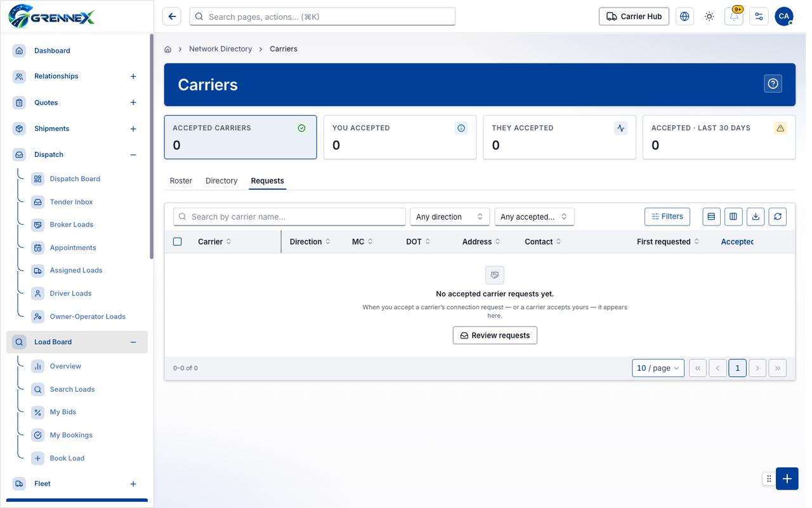Open the 10 / page size dropdown

coord(658,368)
